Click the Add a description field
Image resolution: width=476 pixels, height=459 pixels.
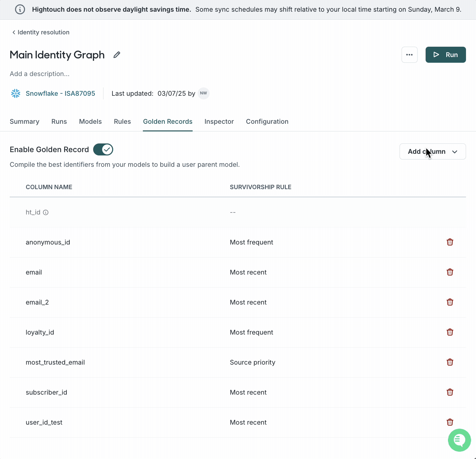(x=39, y=74)
